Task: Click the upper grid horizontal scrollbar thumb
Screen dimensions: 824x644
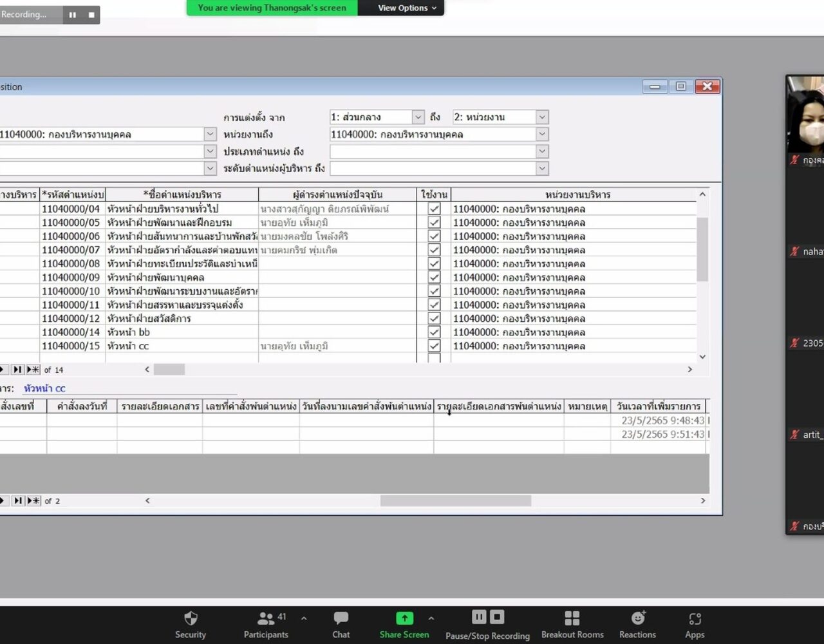Action: click(x=169, y=370)
